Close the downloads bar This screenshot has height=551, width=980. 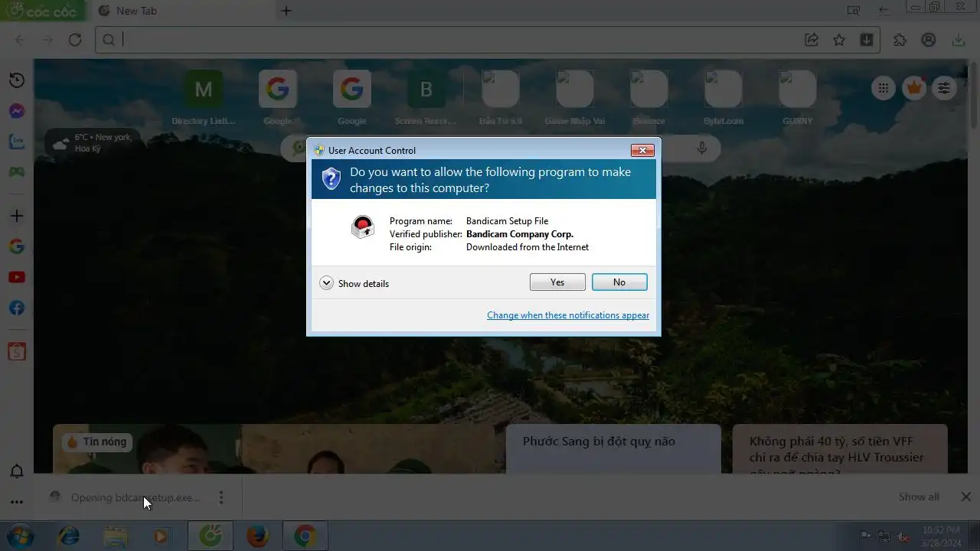pos(966,497)
